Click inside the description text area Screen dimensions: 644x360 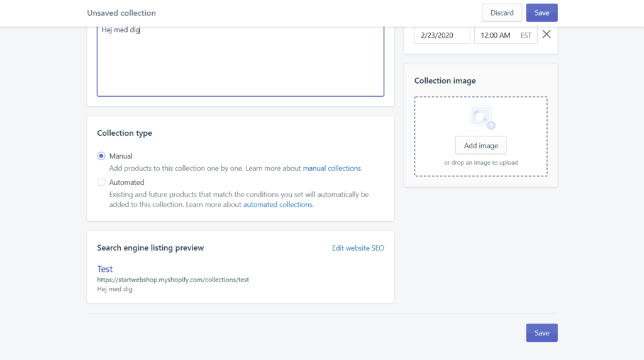(241, 61)
